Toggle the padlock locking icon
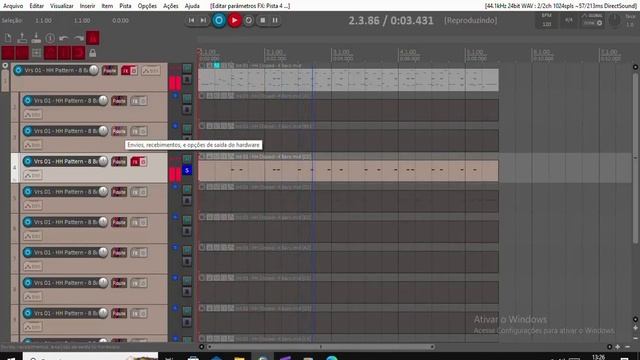This screenshot has width=640, height=360. (x=93, y=53)
